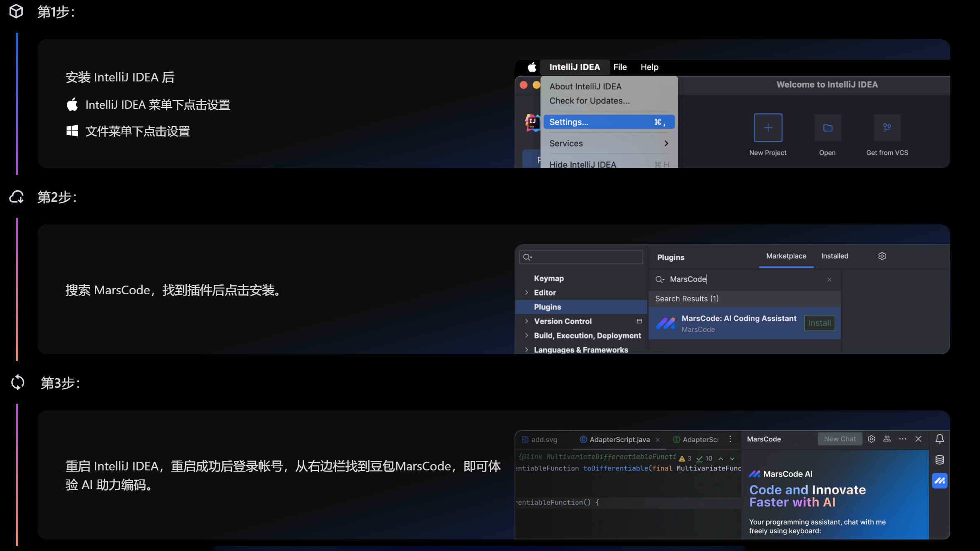
Task: Click the New Project plus icon
Action: pos(768,128)
